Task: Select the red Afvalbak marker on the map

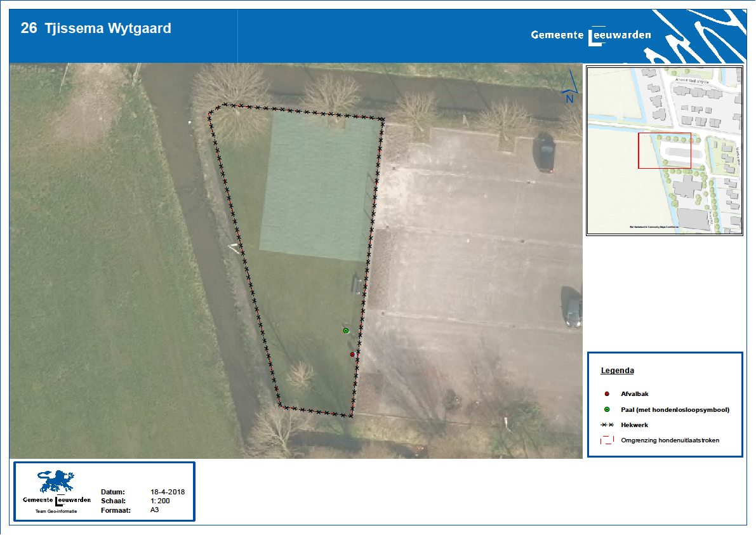Action: [x=352, y=355]
